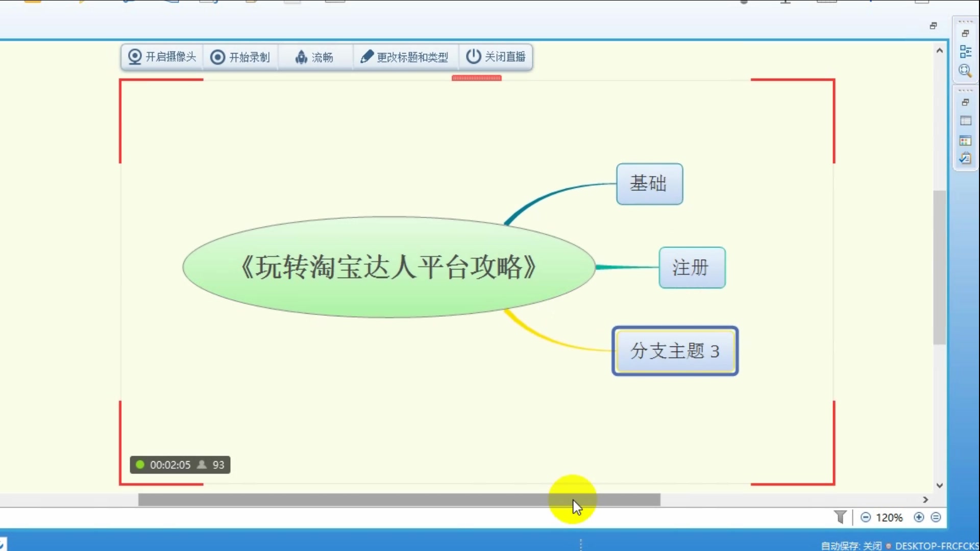The height and width of the screenshot is (551, 980).
Task: Click the vertical scrollbar thumb
Action: (940, 267)
